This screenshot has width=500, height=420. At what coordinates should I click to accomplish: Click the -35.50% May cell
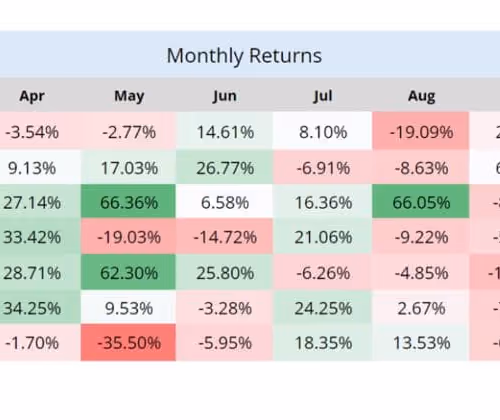(x=128, y=343)
